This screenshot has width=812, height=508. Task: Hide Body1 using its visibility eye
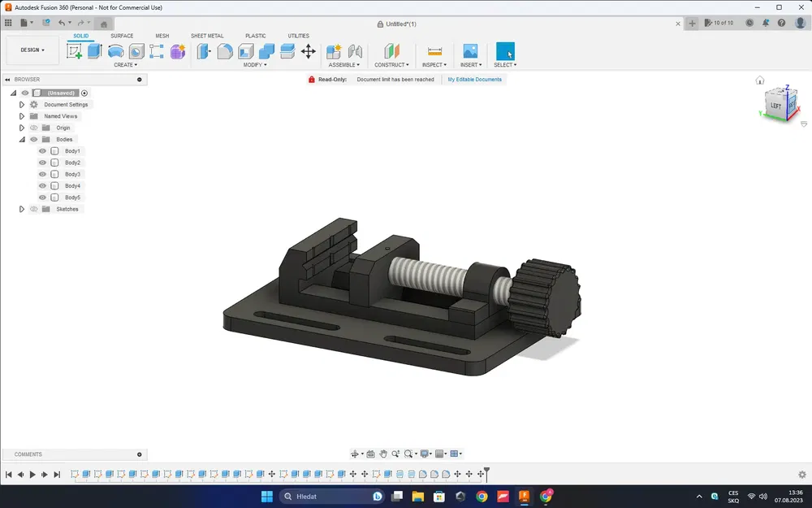click(x=42, y=150)
